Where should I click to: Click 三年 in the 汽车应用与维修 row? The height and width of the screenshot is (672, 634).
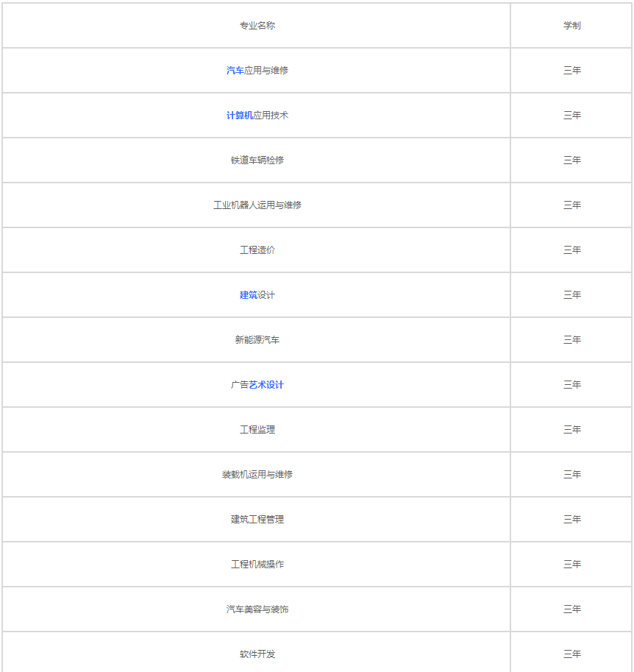tap(572, 70)
